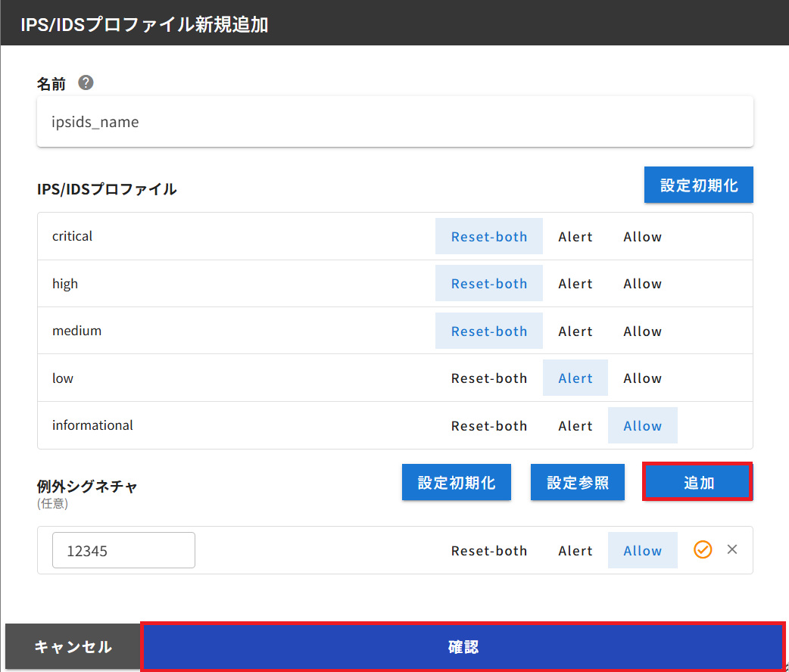Select Allow for the high severity
The image size is (789, 672).
click(x=641, y=283)
